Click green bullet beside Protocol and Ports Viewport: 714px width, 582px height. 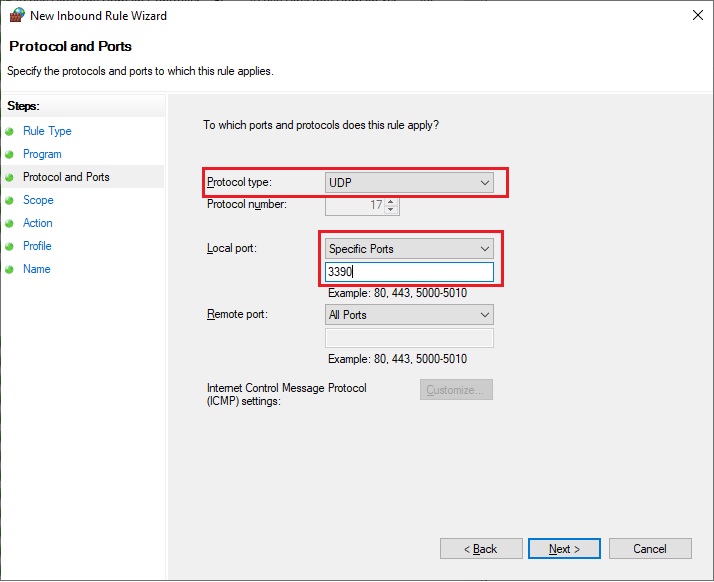[10, 178]
